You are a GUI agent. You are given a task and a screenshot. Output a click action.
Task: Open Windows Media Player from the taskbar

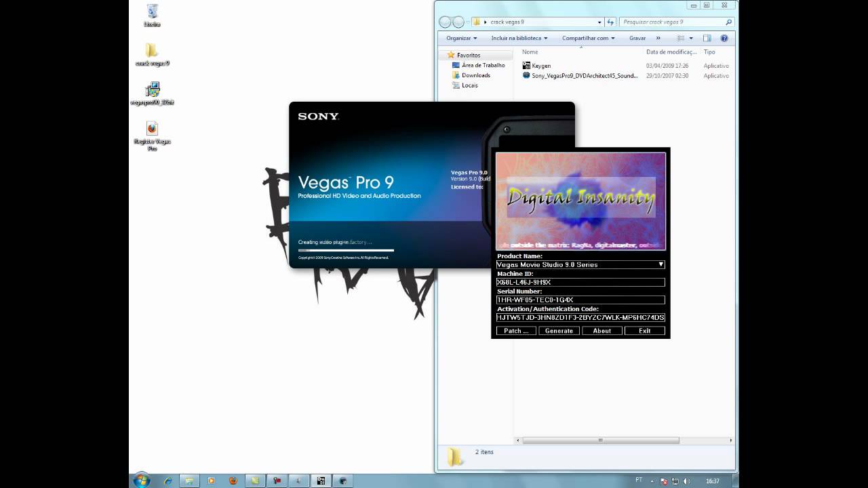click(x=211, y=481)
